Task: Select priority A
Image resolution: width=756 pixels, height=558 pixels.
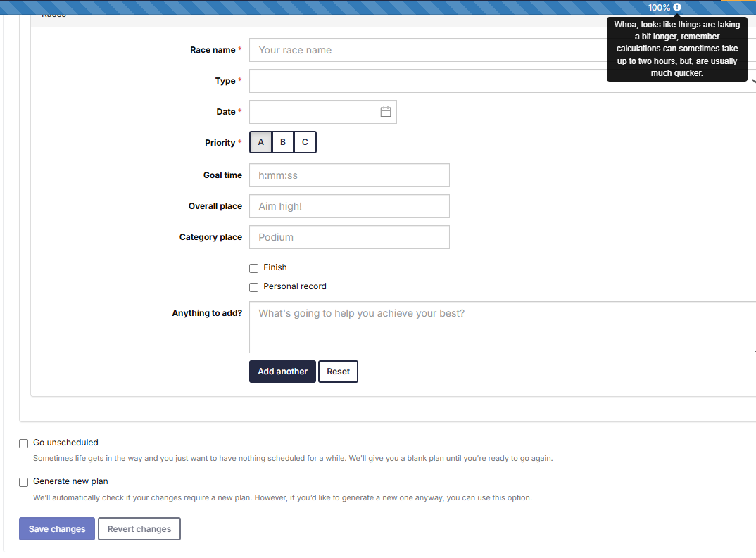Action: [260, 142]
